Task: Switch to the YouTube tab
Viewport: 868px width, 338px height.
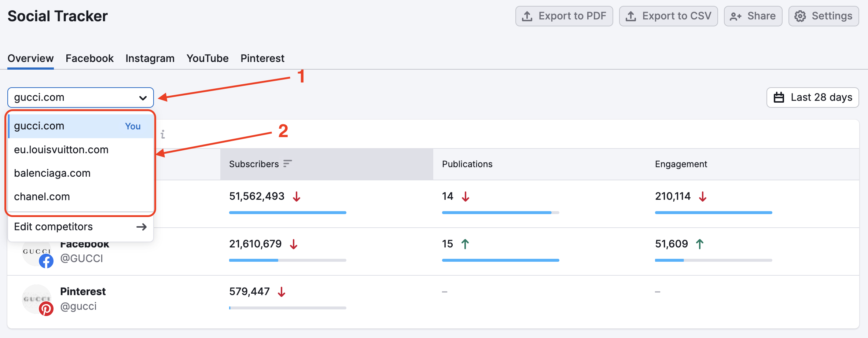Action: pos(207,58)
